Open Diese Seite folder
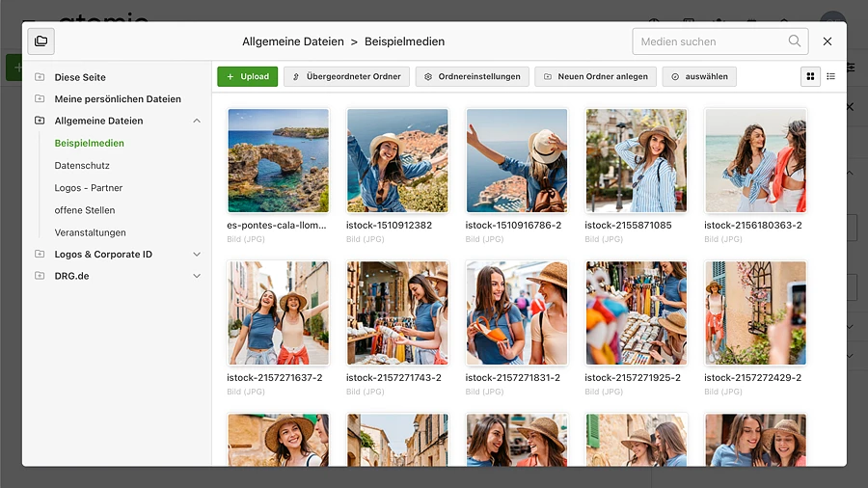The height and width of the screenshot is (488, 868). click(80, 77)
